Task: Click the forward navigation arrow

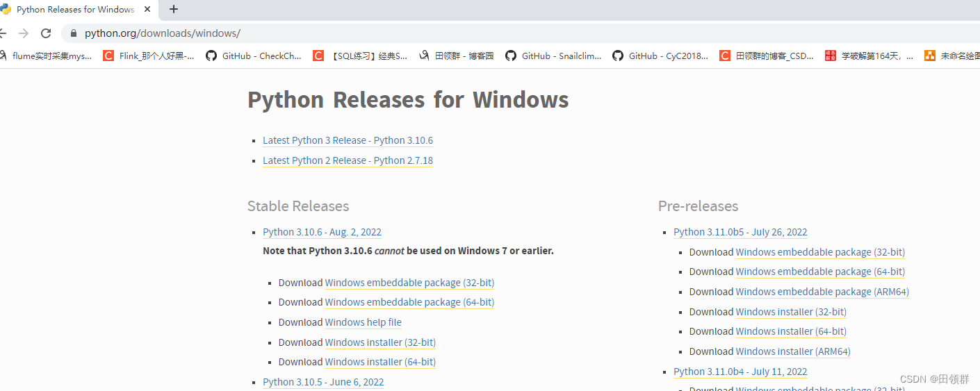Action: click(x=24, y=33)
